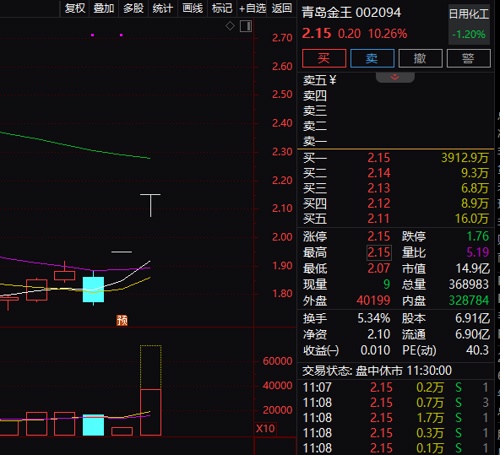The image size is (500, 455).
Task: Expand the red chevron order book handle
Action: tap(395, 77)
